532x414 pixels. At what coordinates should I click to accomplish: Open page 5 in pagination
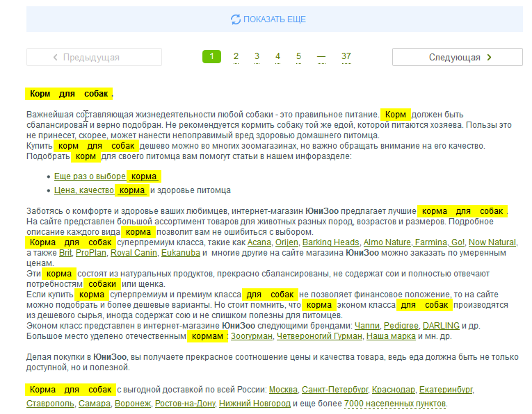(298, 56)
